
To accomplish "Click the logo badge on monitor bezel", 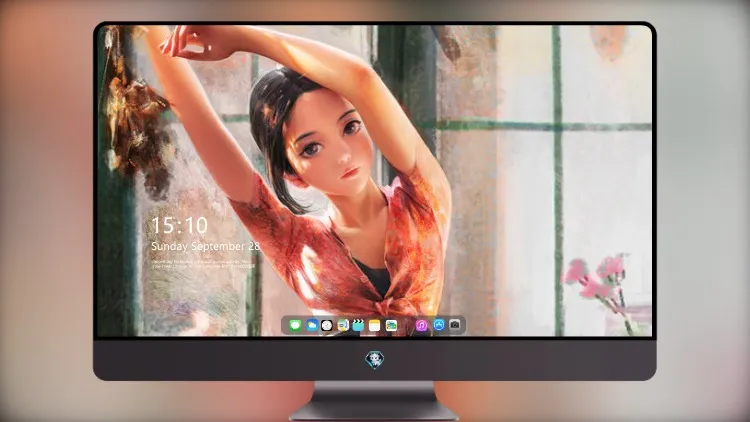I will pos(375,360).
